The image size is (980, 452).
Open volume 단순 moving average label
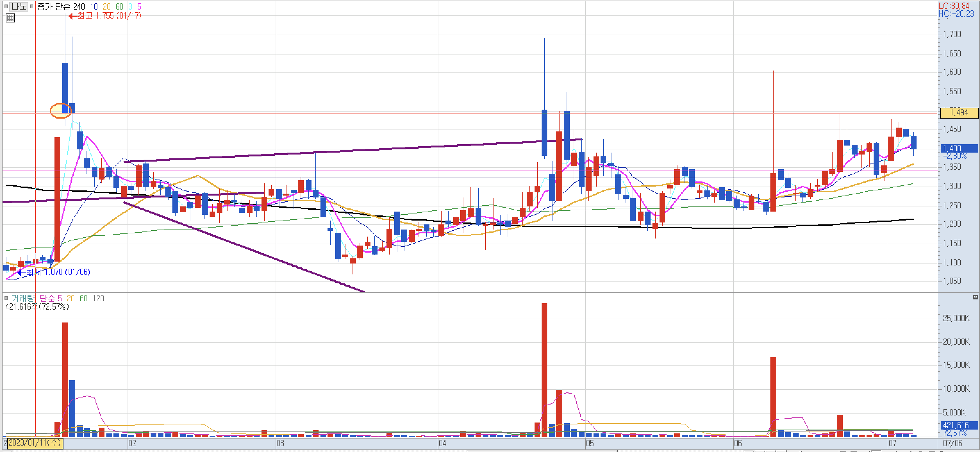[47, 298]
